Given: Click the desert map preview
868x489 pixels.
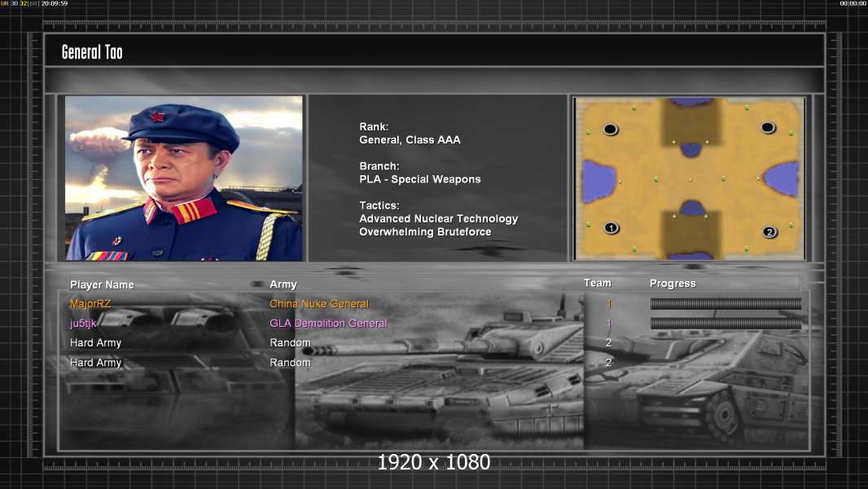Looking at the screenshot, I should click(689, 178).
